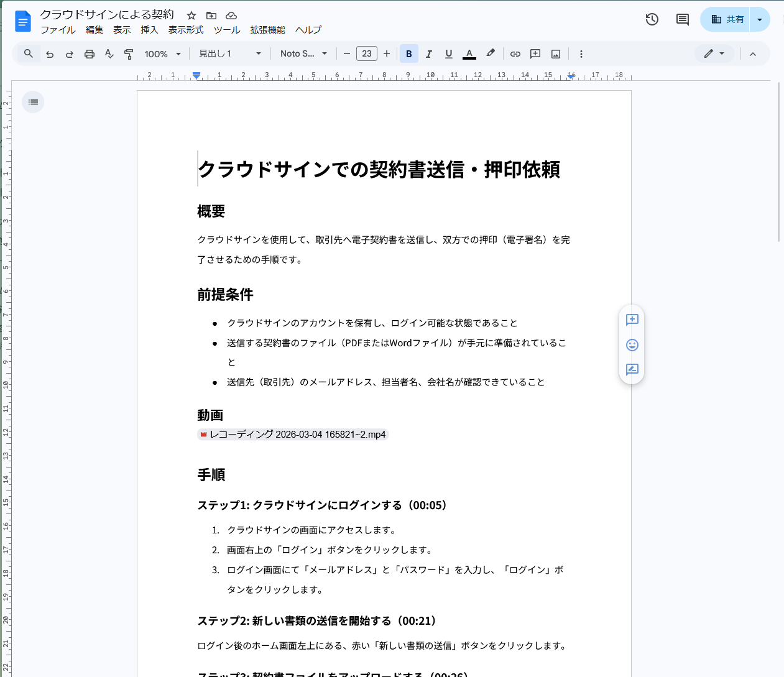
Task: Open version history clock icon
Action: pyautogui.click(x=652, y=19)
